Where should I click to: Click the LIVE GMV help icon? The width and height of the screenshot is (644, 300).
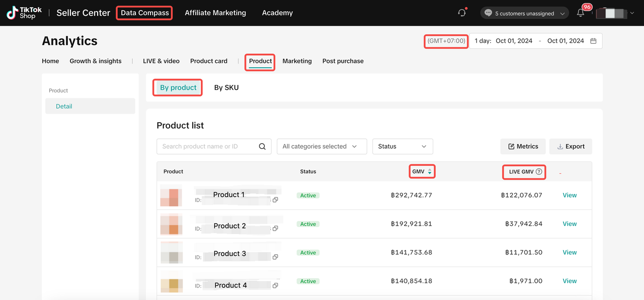point(539,172)
